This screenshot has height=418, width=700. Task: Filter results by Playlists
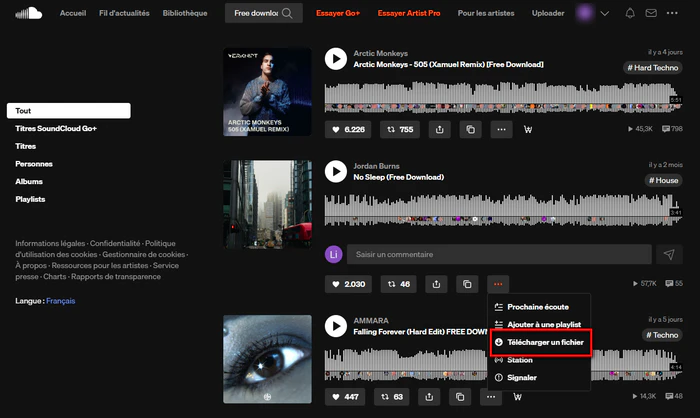coord(30,199)
